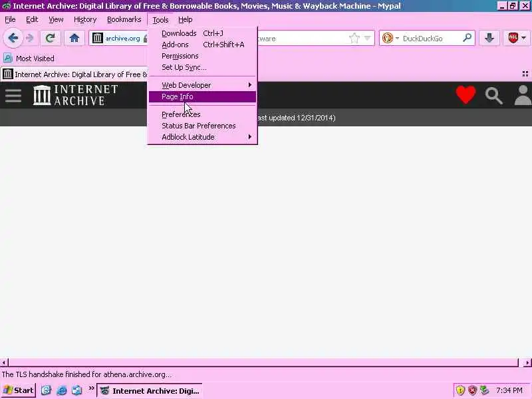Open the mail quick launch icon
The height and width of the screenshot is (399, 532).
click(77, 390)
